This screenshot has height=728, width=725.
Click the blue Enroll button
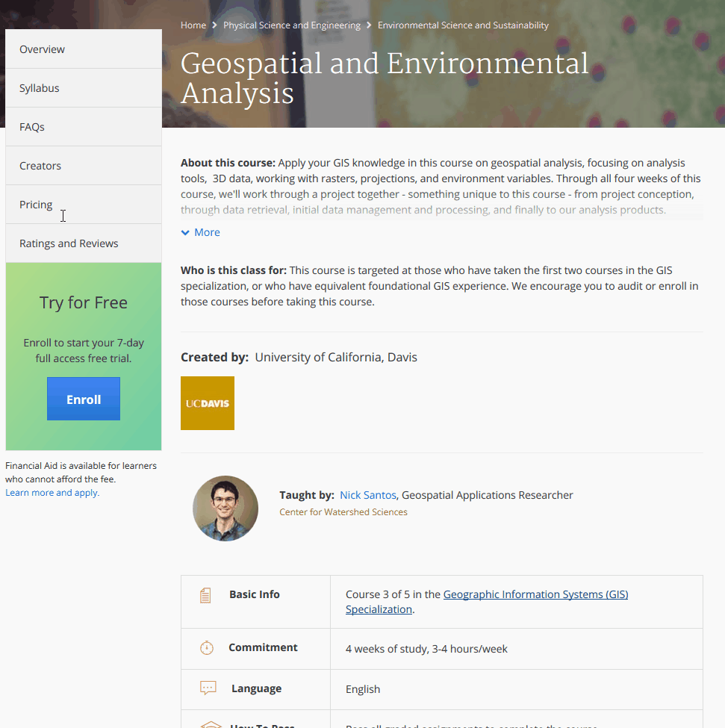tap(84, 399)
